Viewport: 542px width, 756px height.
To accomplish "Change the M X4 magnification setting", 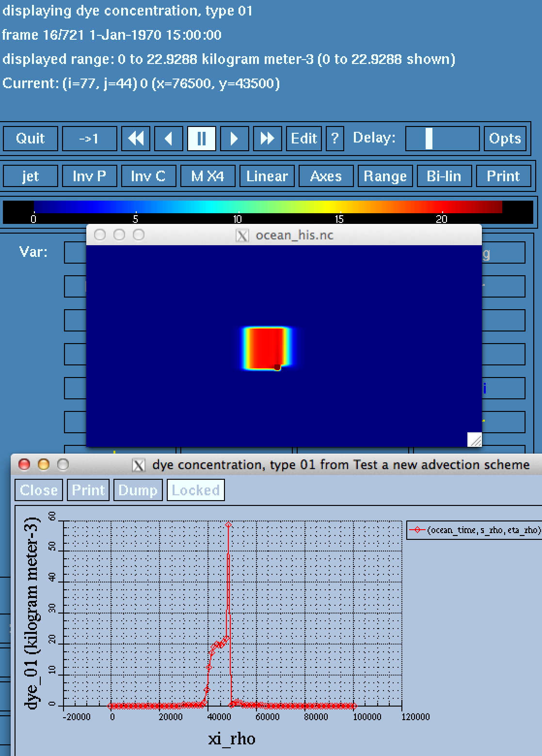I will 207,176.
